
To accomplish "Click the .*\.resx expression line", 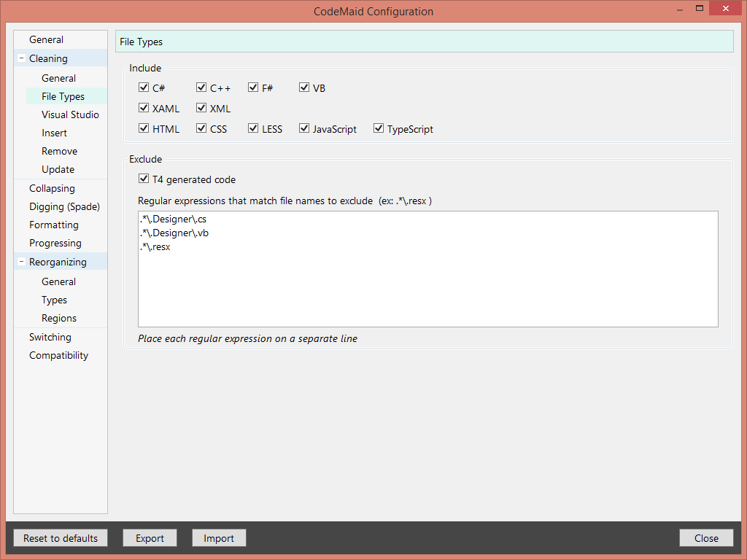I will (x=155, y=246).
